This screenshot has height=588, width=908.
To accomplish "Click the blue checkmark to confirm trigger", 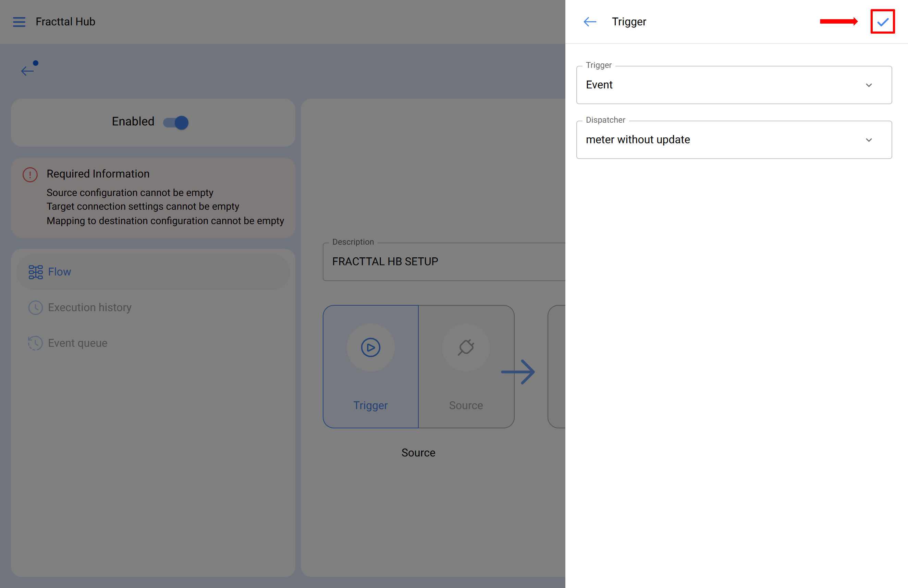I will click(x=882, y=22).
